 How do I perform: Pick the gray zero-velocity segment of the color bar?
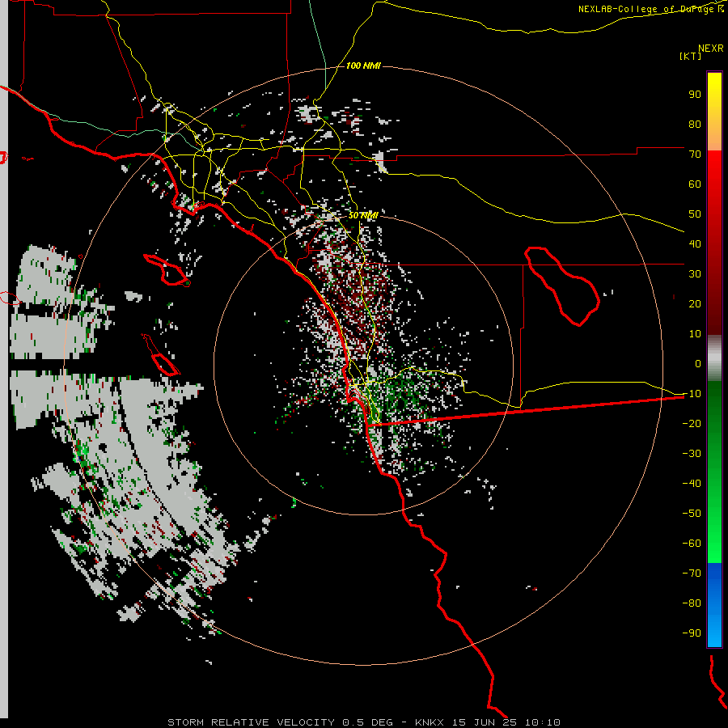tap(714, 358)
